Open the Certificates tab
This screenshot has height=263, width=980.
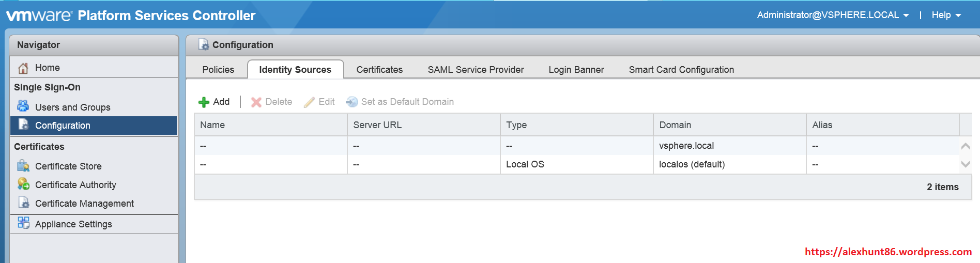(379, 70)
